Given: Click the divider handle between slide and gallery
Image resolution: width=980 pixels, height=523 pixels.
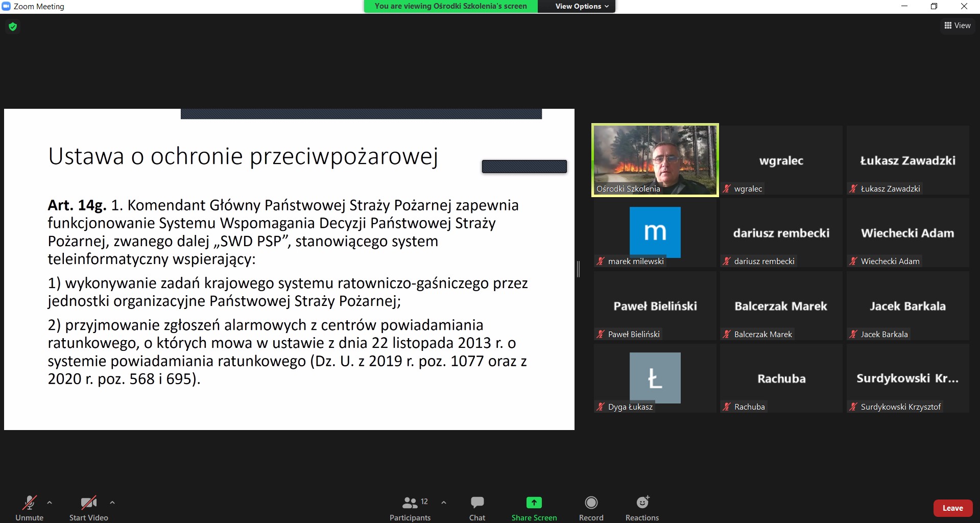Looking at the screenshot, I should [578, 269].
